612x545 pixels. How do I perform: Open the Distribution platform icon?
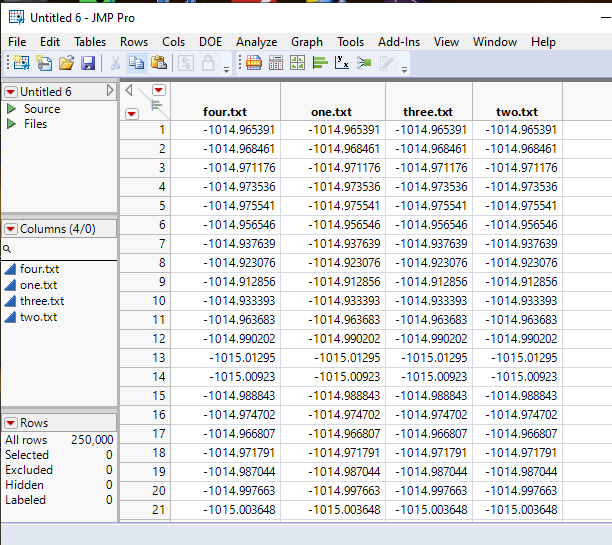click(320, 63)
